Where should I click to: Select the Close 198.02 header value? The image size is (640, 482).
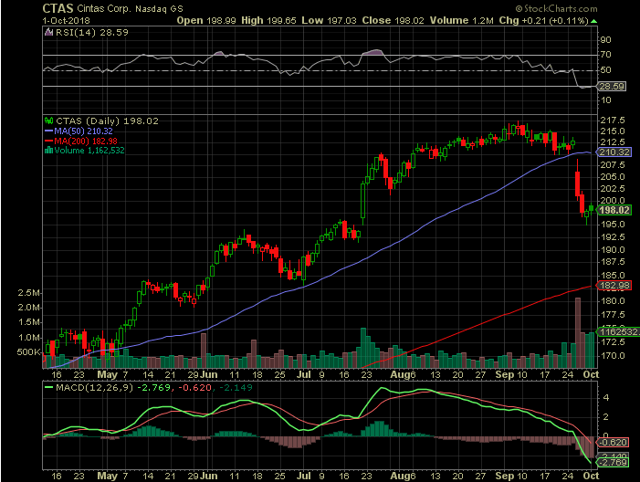393,20
